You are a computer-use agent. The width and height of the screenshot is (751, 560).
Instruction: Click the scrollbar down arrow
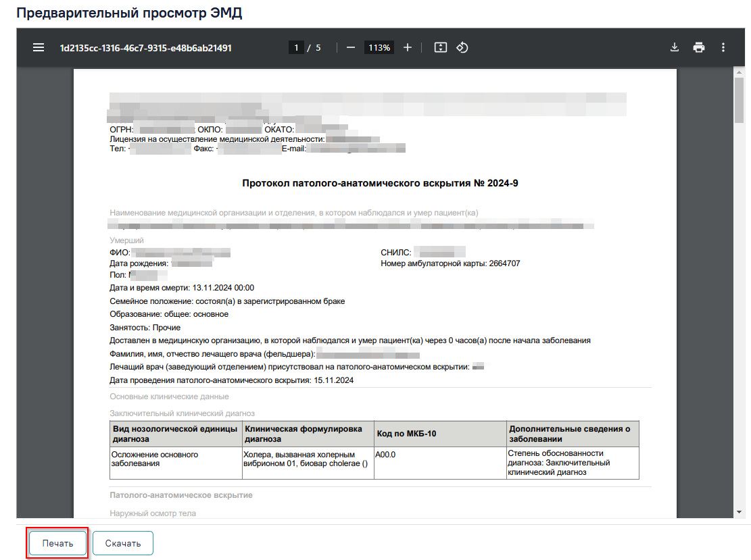[x=739, y=512]
